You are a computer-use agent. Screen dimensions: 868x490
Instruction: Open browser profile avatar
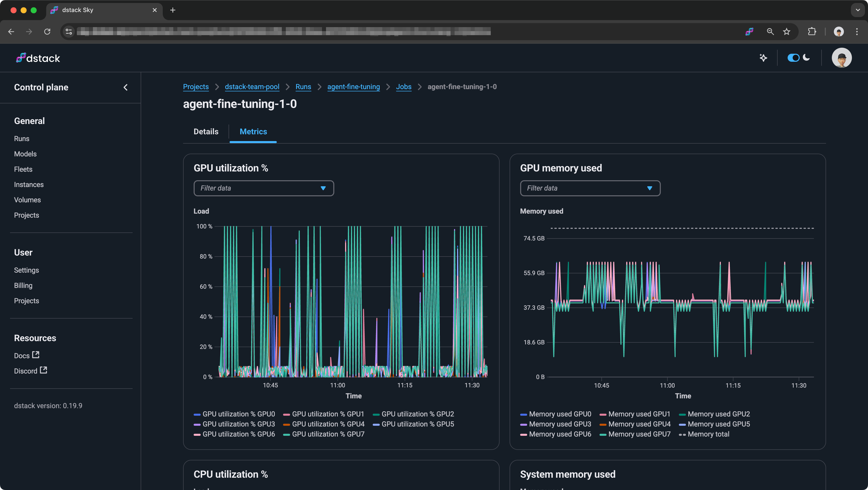click(x=839, y=32)
